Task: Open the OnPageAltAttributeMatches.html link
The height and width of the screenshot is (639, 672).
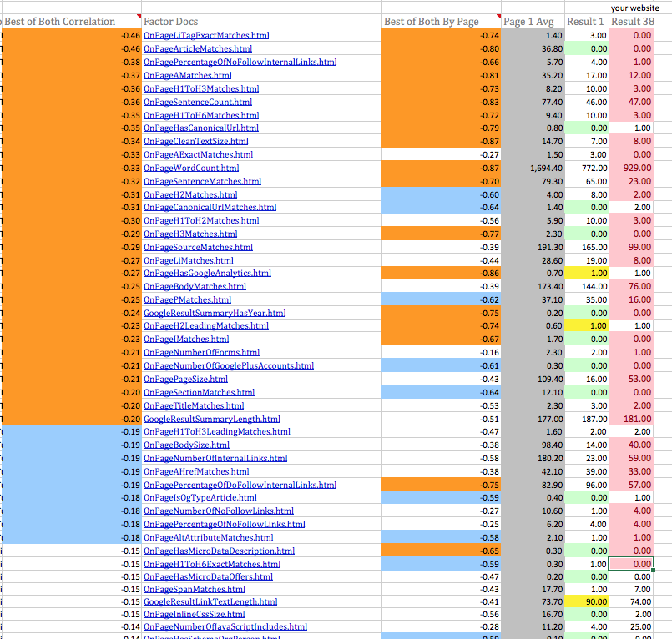Action: click(209, 537)
